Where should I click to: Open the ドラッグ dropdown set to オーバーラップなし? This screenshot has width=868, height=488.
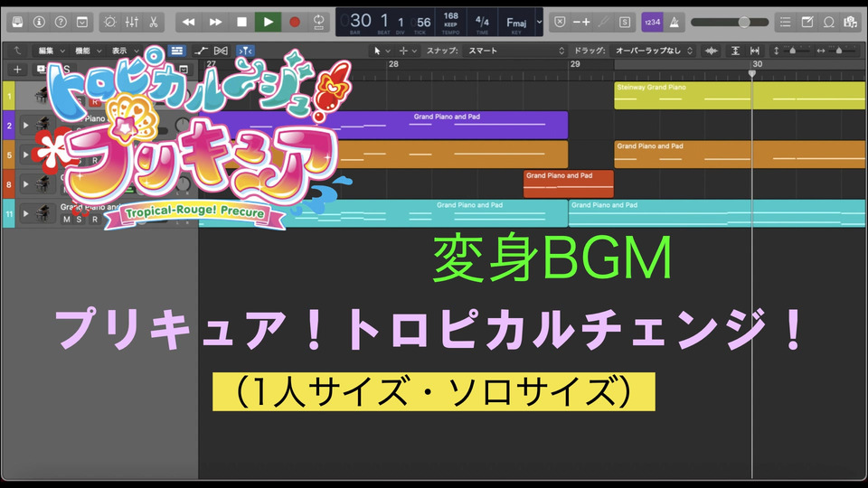652,51
